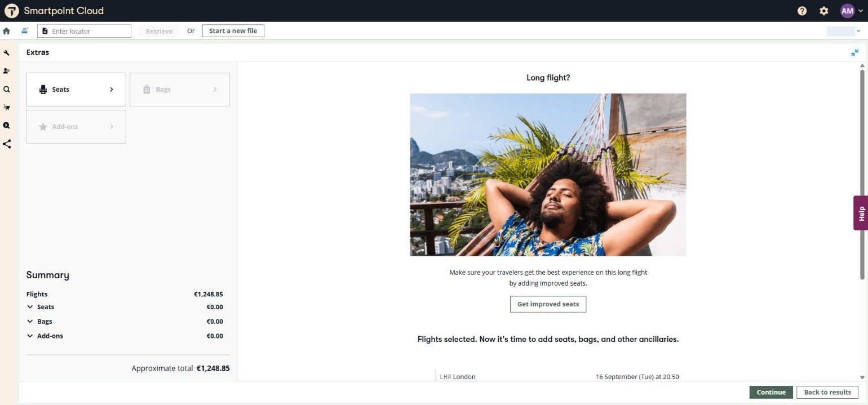868x405 pixels.
Task: Click the magnifier-with-arrow search icon in sidebar
Action: [7, 125]
